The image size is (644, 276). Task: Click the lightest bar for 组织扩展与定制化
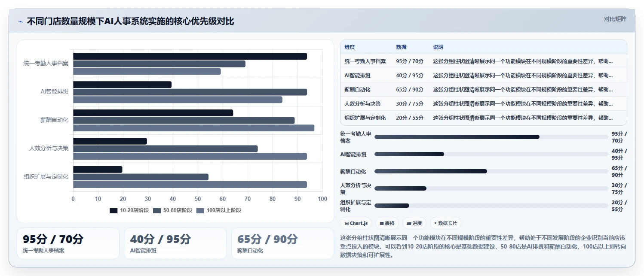[190, 185]
